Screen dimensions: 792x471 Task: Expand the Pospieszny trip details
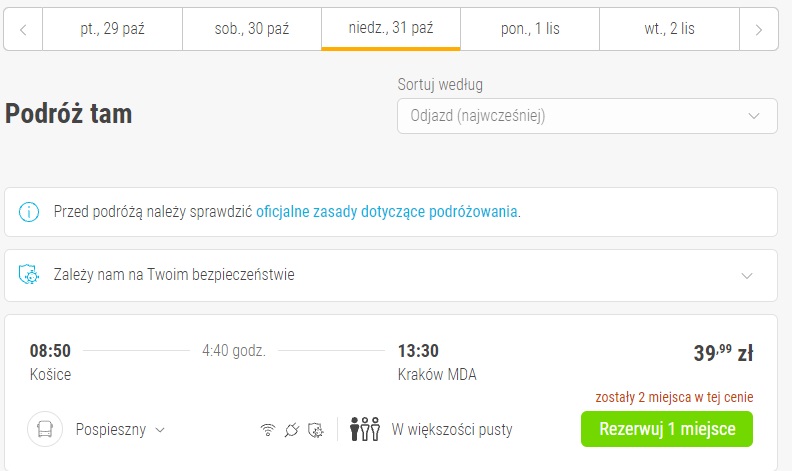coord(120,430)
